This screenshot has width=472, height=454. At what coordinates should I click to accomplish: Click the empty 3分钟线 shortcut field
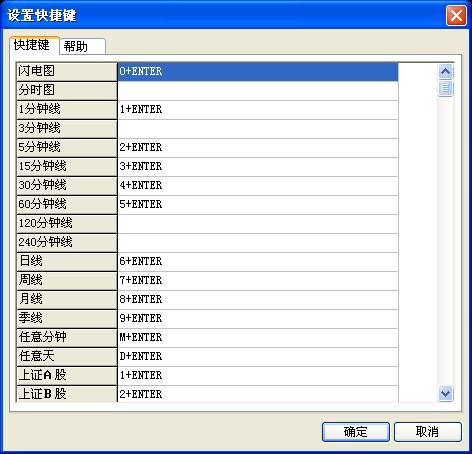click(258, 129)
